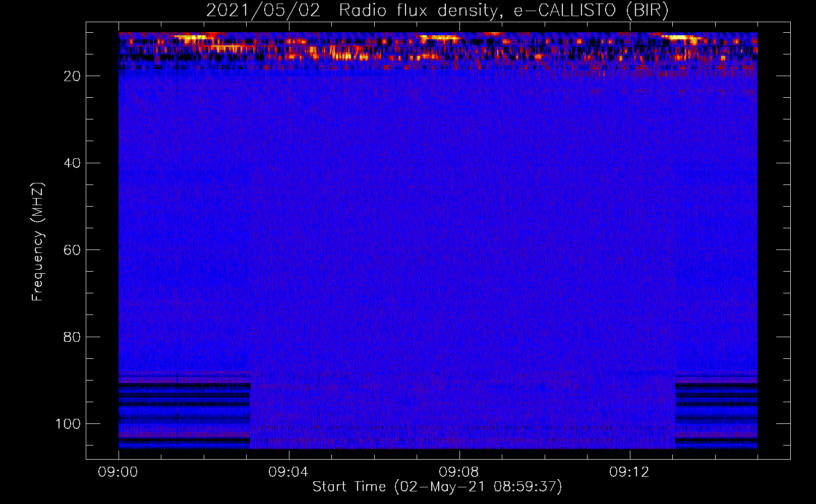Click the 09:04 time tick label
The image size is (816, 504).
click(288, 472)
